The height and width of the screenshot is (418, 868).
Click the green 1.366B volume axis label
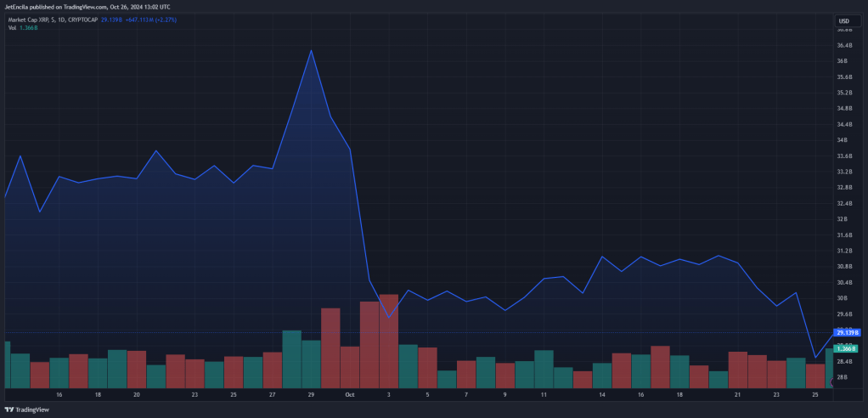pyautogui.click(x=847, y=349)
